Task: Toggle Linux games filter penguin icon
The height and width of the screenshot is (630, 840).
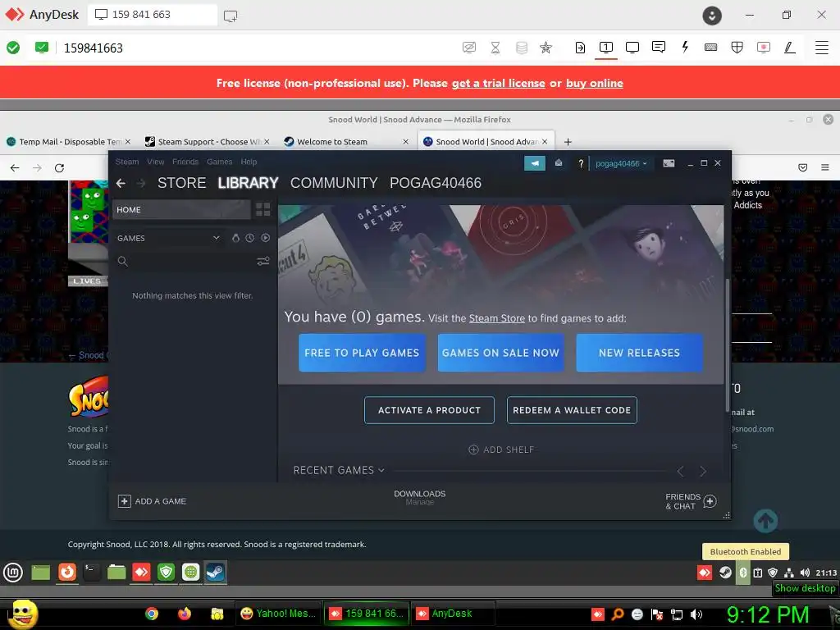Action: [235, 238]
